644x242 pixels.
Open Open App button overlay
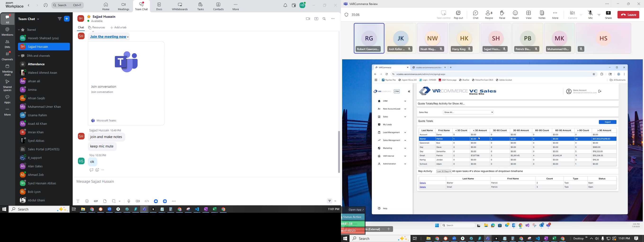pos(356,210)
